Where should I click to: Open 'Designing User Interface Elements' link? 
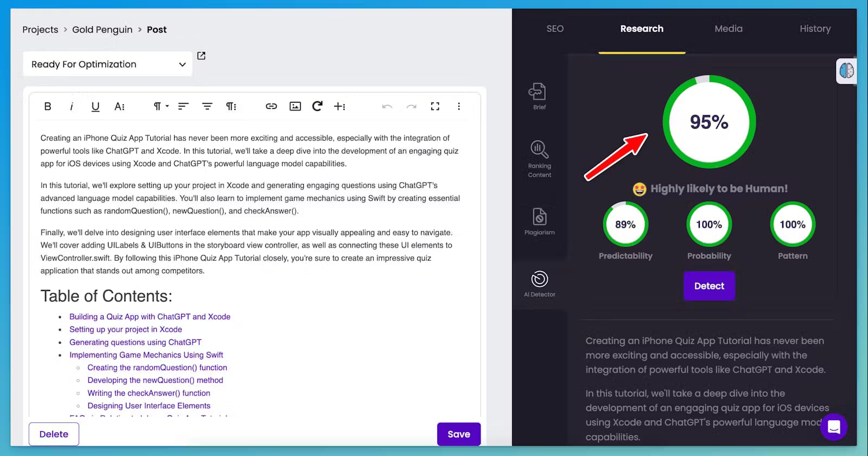(149, 406)
